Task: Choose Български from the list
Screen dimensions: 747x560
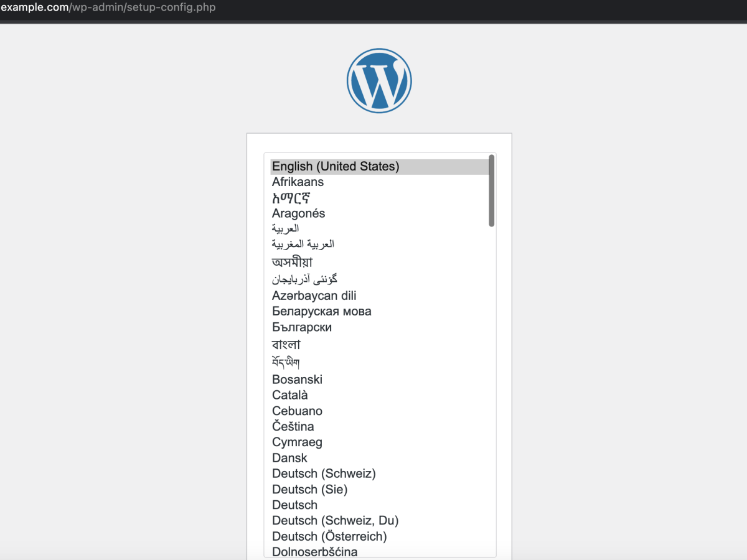Action: [380, 327]
